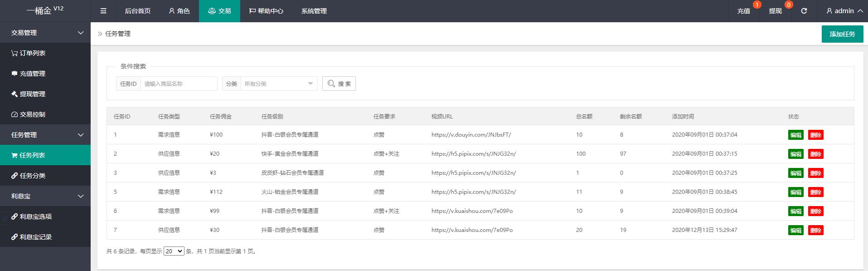The width and height of the screenshot is (868, 271).
Task: Edit the ¥112 火山 task row
Action: [x=796, y=192]
